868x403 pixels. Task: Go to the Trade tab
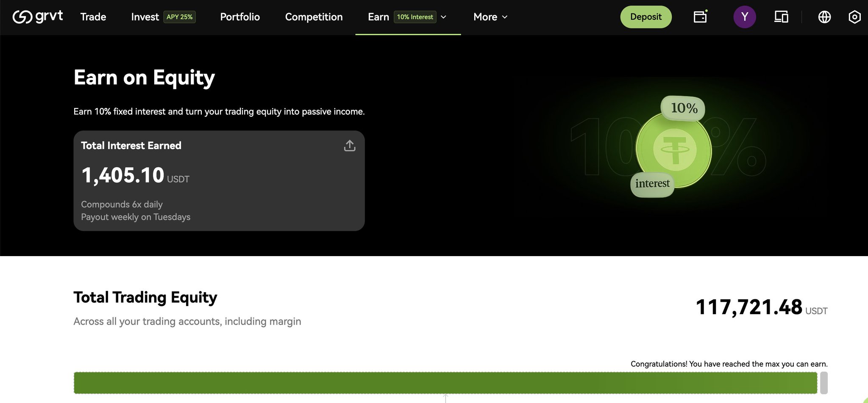click(x=93, y=17)
